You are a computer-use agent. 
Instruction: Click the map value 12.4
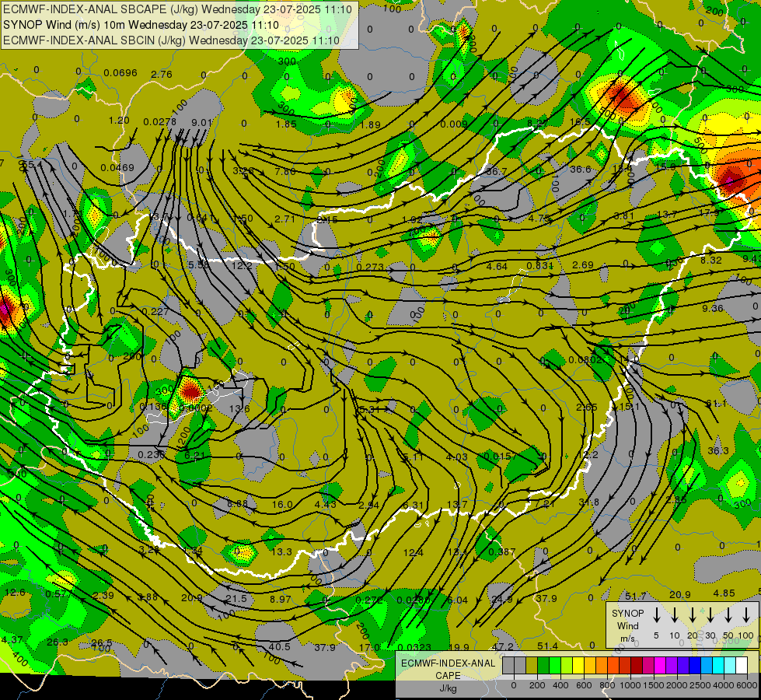coord(413,552)
